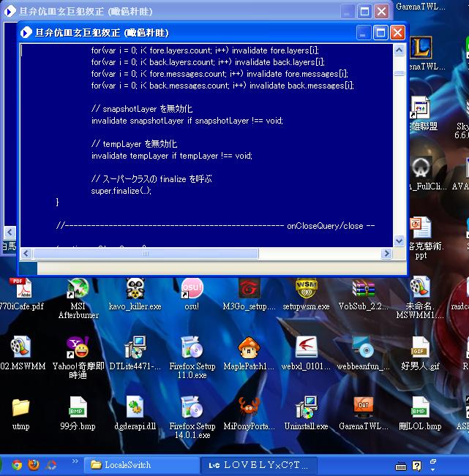The image size is (469, 476).
Task: Click code editor vertical scroll down arrow
Action: coord(399,241)
